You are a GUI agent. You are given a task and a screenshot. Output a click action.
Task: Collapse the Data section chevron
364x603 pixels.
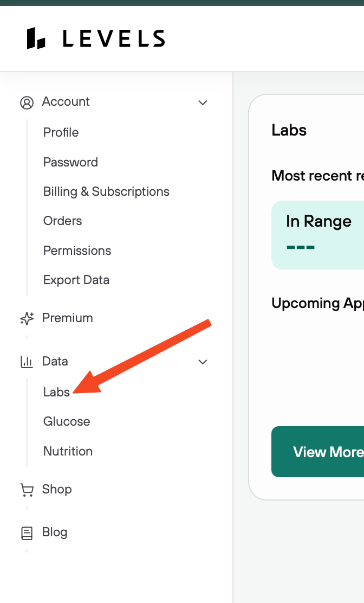(x=203, y=362)
